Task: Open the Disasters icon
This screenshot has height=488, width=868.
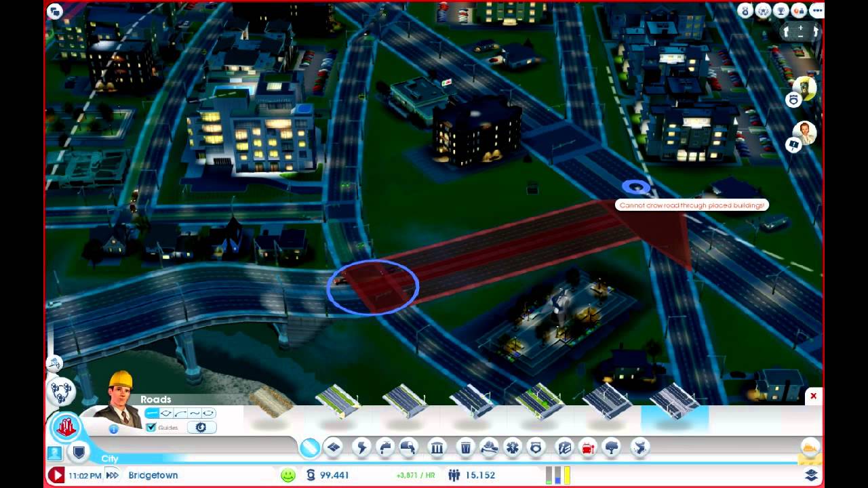Action: [x=640, y=447]
